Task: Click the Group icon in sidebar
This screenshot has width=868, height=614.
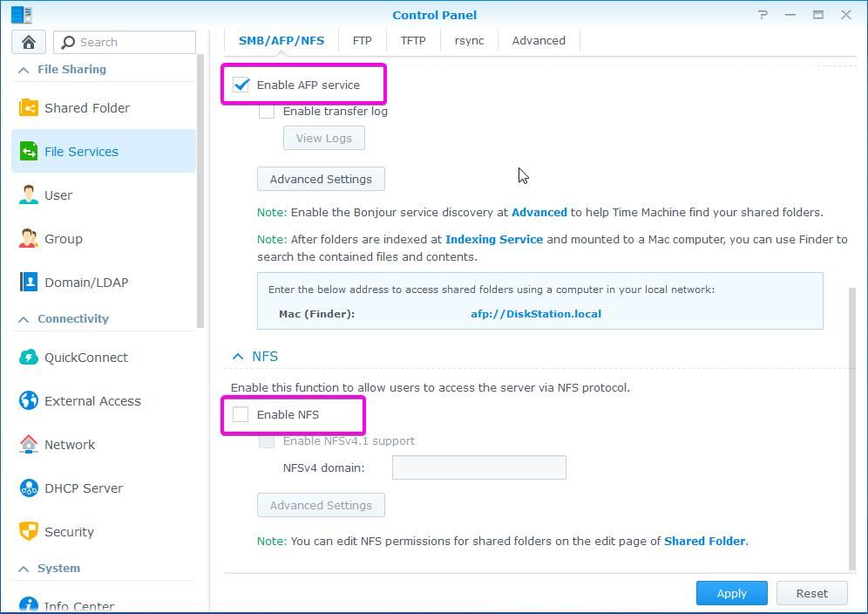Action: coord(28,238)
